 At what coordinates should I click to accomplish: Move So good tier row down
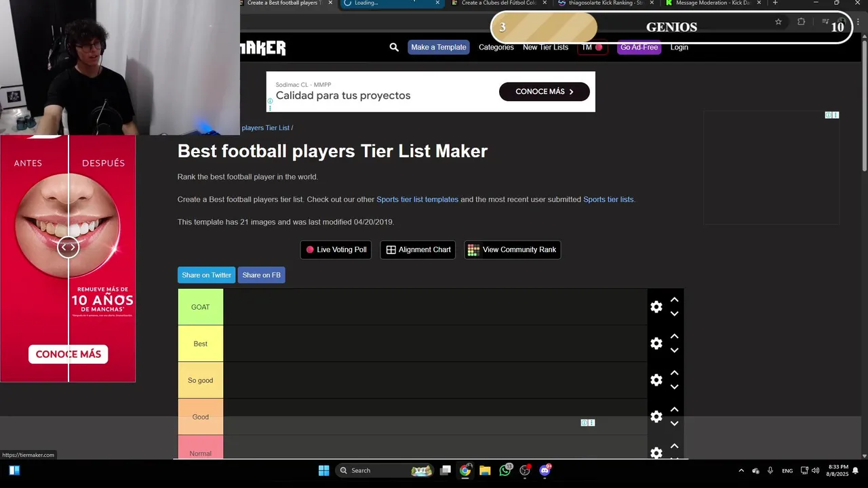674,387
